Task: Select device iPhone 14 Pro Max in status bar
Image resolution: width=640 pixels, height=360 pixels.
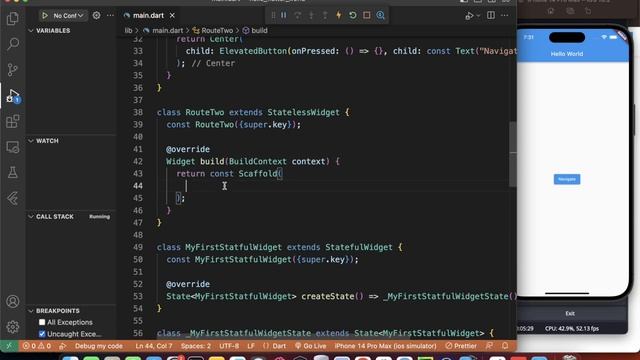Action: 385,346
